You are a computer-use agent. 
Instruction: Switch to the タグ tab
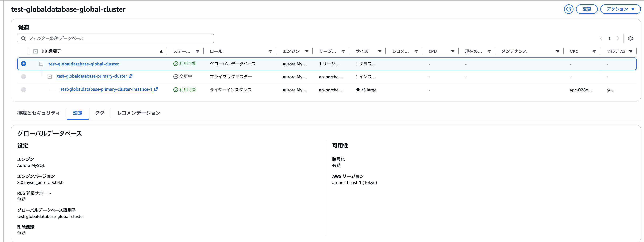coord(99,113)
